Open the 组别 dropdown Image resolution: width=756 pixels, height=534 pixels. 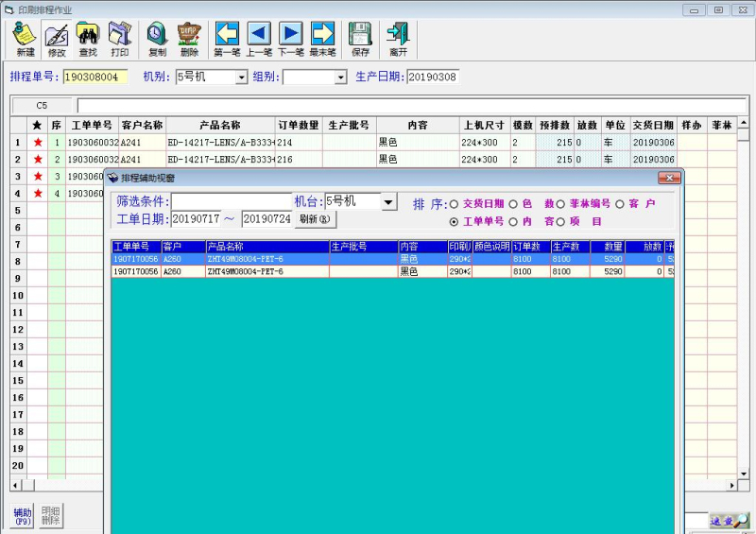tap(340, 78)
